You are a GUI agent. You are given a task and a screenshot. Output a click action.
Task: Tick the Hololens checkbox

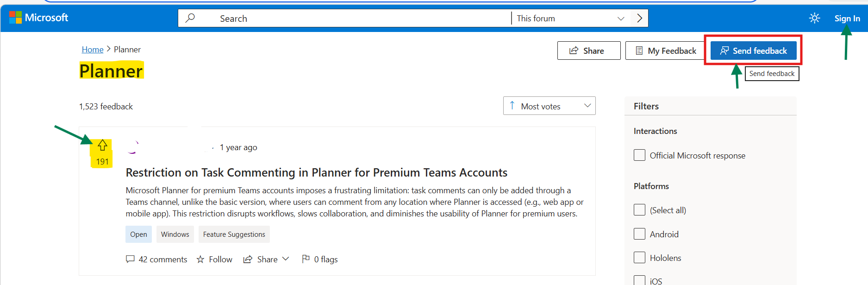(x=639, y=258)
